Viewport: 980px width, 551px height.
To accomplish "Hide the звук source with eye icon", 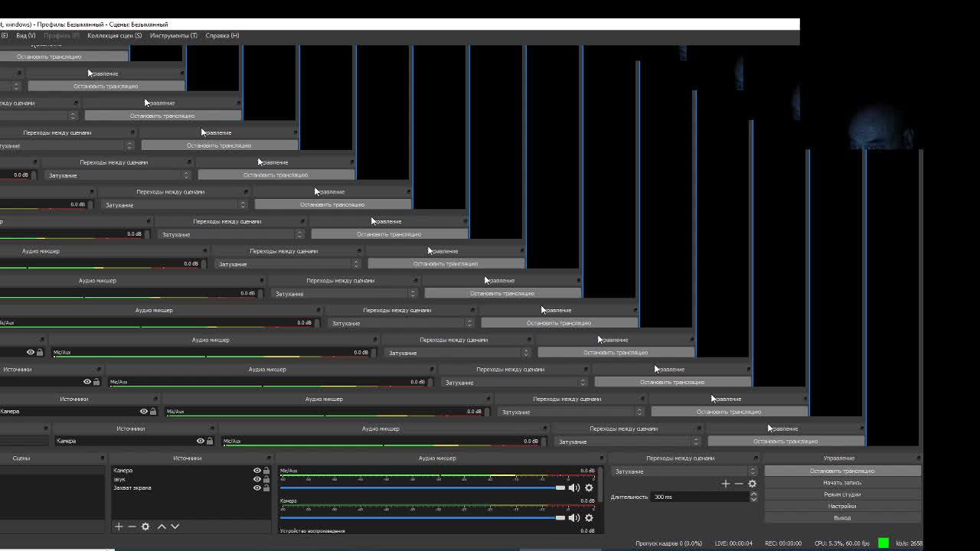I will click(257, 479).
